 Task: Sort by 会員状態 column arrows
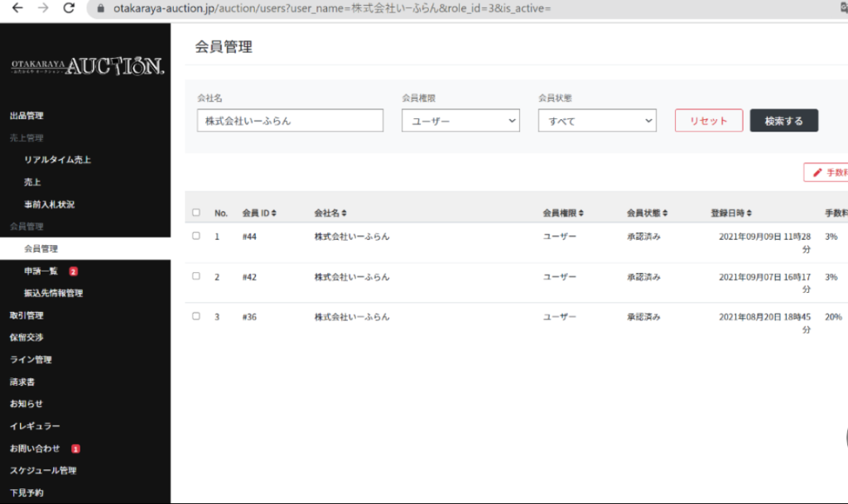click(x=665, y=214)
